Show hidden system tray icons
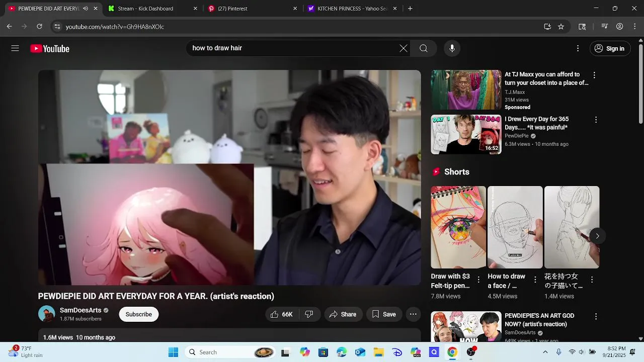 tap(545, 352)
